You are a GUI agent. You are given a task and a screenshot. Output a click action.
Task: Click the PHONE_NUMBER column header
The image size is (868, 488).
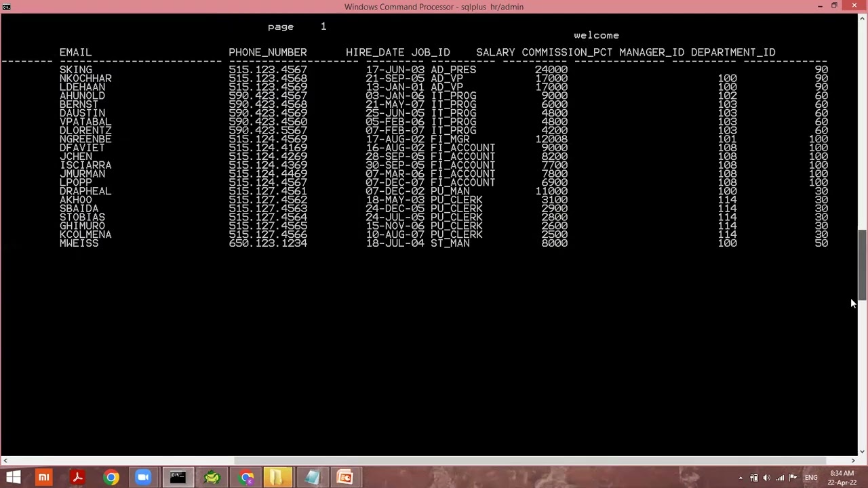268,52
